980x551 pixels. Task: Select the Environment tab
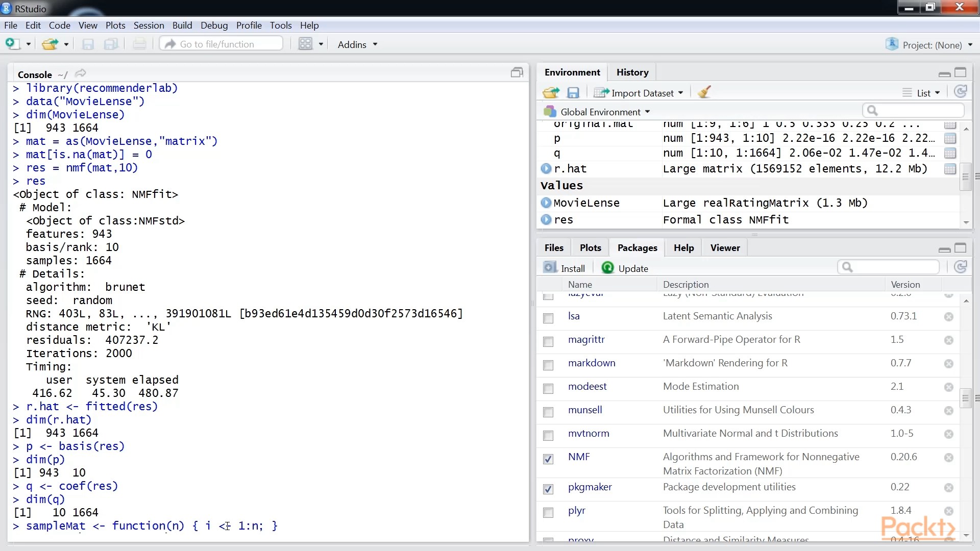coord(572,72)
